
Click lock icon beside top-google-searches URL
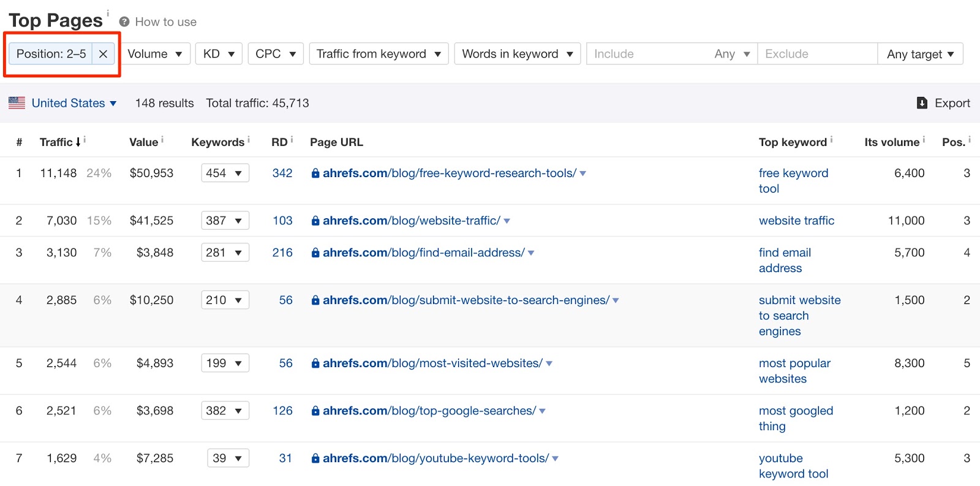tap(315, 411)
